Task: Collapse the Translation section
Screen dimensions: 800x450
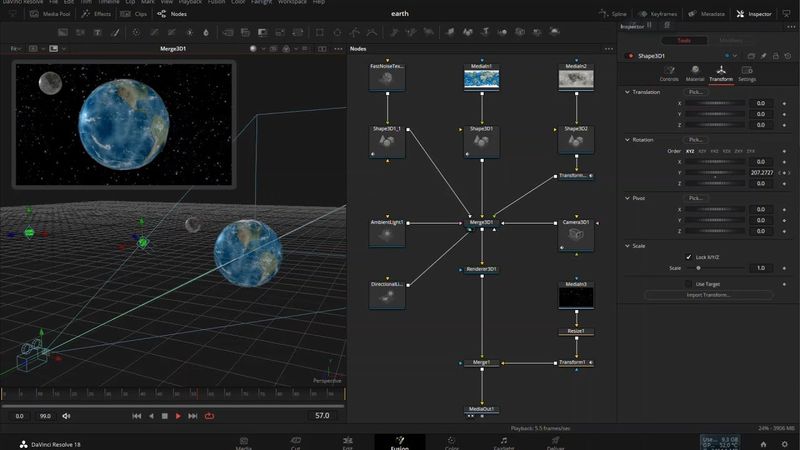Action: (x=627, y=92)
